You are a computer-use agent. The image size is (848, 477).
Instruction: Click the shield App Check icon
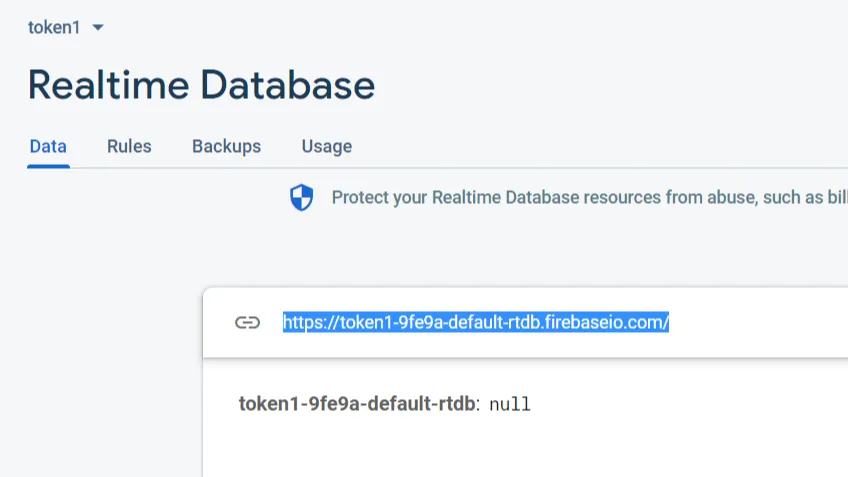click(301, 197)
